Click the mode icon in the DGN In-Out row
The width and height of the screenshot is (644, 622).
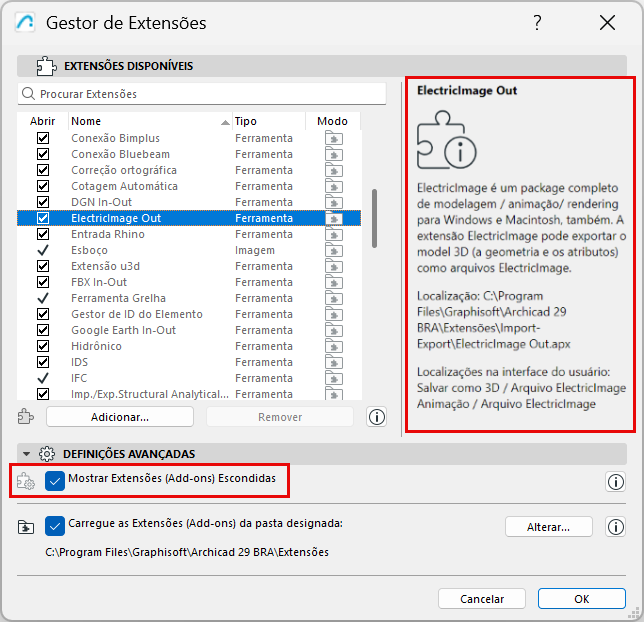(x=334, y=203)
